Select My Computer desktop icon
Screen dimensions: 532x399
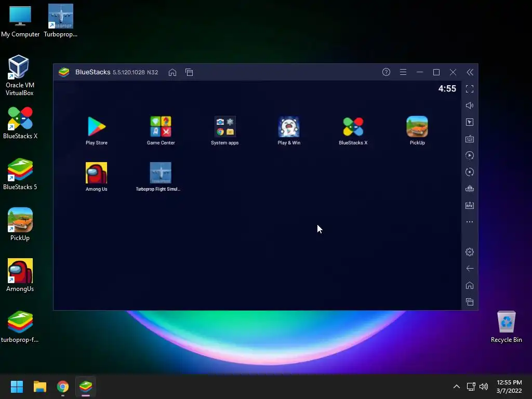(x=20, y=21)
